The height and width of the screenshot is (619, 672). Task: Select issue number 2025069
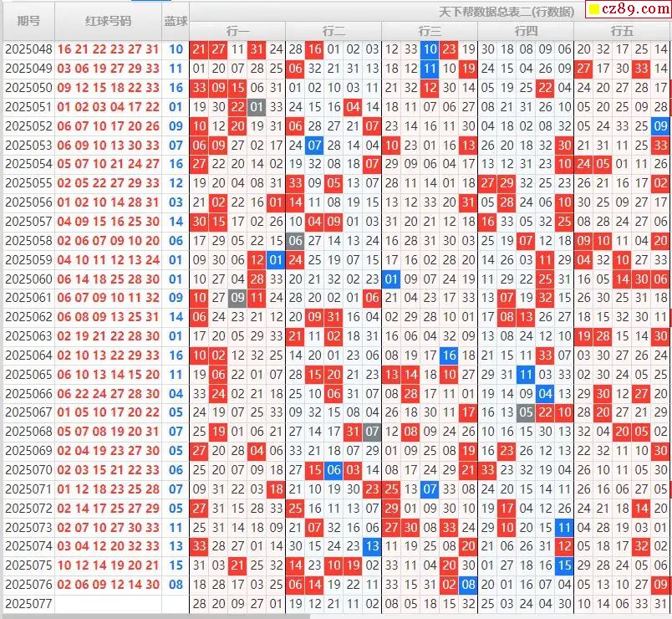tap(28, 451)
